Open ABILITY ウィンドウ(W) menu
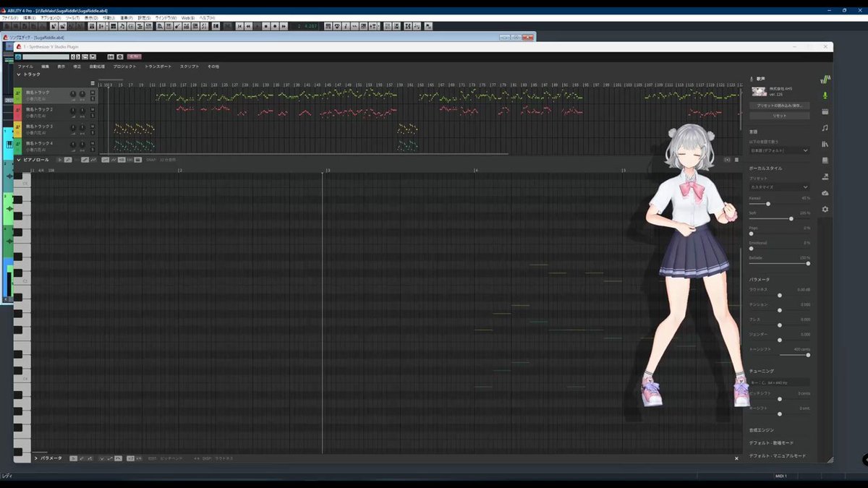The width and height of the screenshot is (868, 488). coord(166,17)
